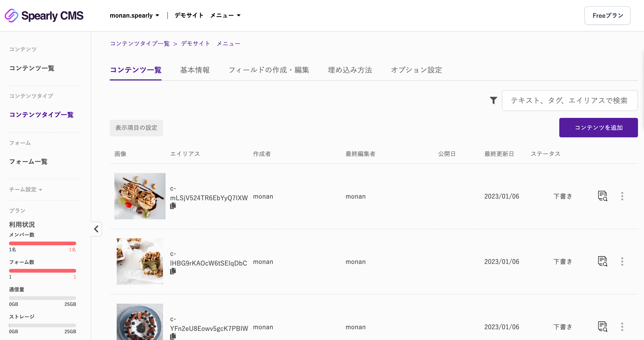
Task: Click デモサイト メニュー breadcrumb link
Action: pos(210,44)
